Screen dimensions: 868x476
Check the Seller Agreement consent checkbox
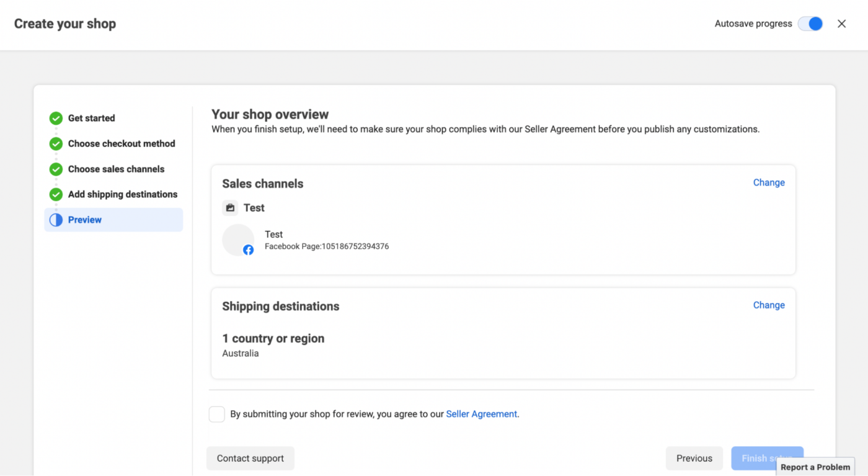click(216, 414)
